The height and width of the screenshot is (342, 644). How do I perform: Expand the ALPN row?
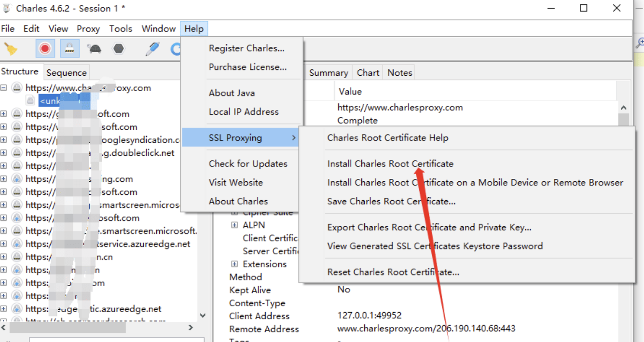pos(234,225)
